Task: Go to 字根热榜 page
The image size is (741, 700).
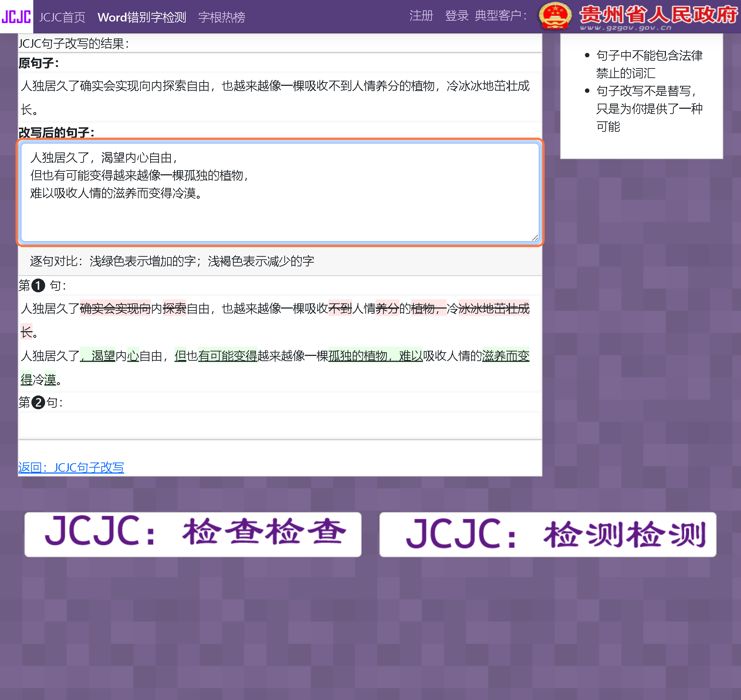Action: point(221,17)
